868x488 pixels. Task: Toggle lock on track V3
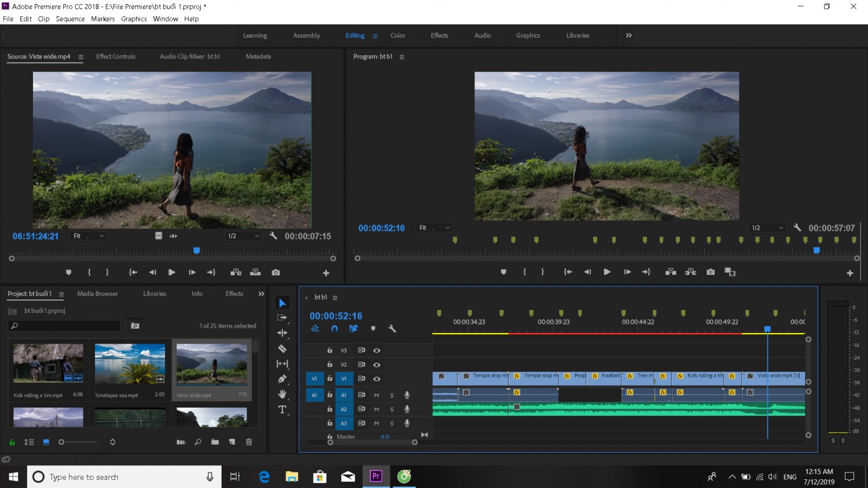pos(329,350)
